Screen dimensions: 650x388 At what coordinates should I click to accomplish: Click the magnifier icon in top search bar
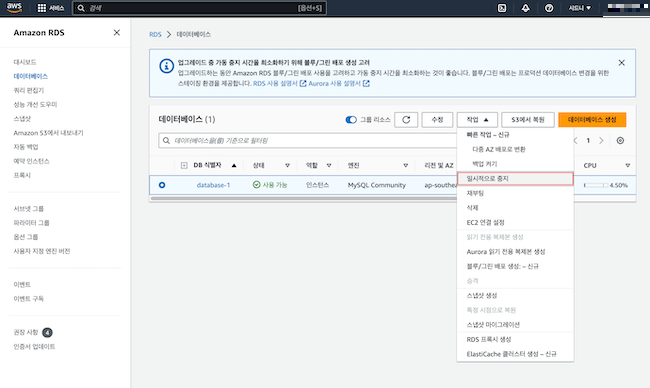pos(81,8)
